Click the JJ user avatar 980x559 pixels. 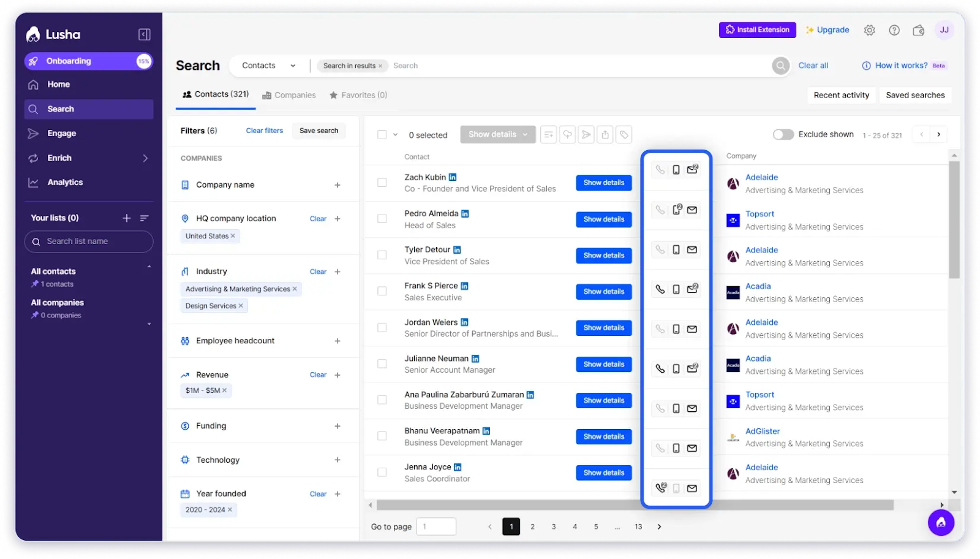pos(944,30)
